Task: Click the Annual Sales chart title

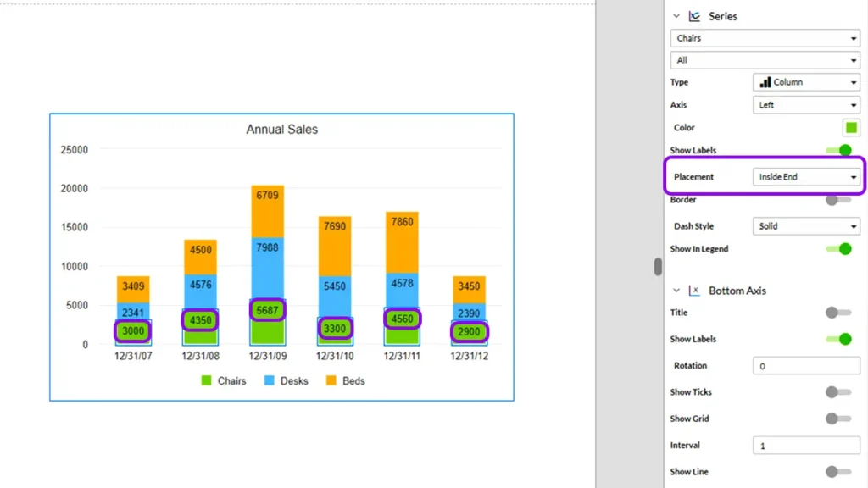Action: point(281,130)
